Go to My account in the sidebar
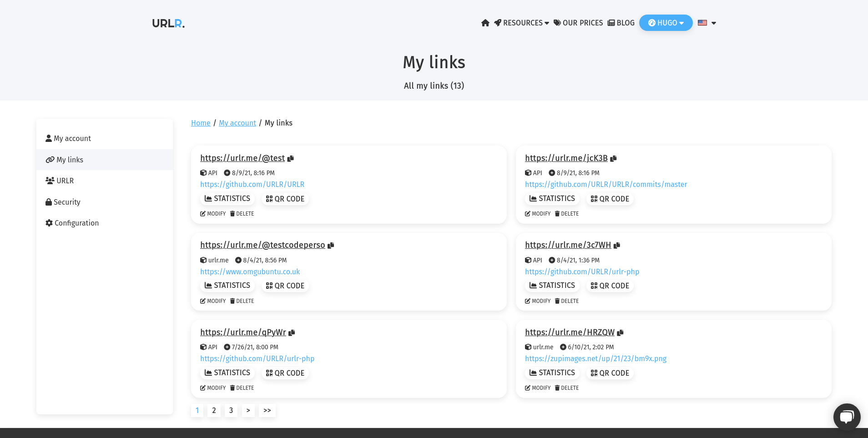This screenshot has height=438, width=868. pos(72,138)
